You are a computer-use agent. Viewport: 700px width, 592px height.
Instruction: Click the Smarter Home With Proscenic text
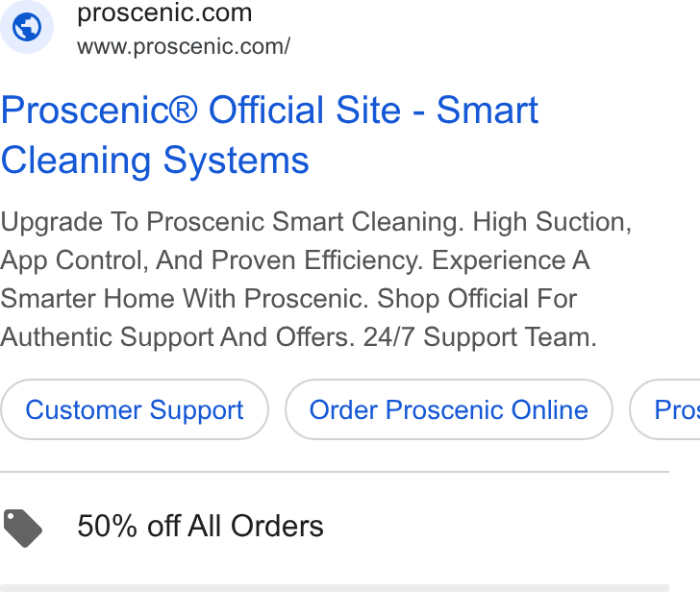(x=185, y=299)
